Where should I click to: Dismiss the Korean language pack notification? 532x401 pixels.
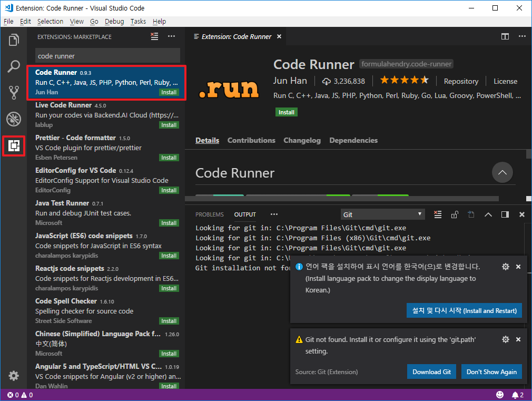point(518,267)
